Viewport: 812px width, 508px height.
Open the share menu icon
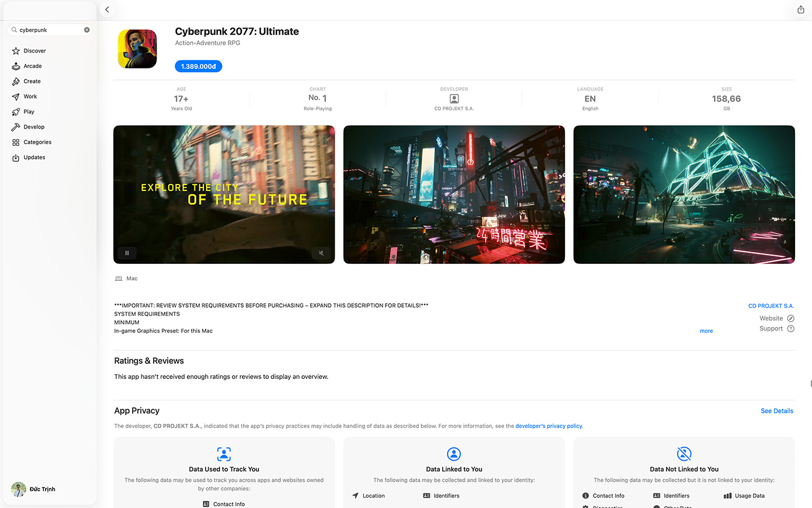pos(801,9)
